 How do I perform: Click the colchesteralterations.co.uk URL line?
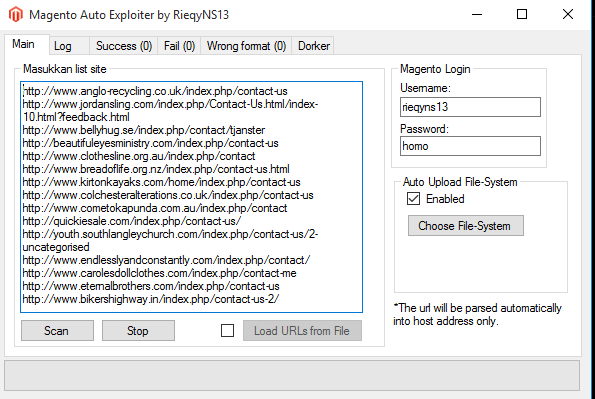tap(168, 195)
